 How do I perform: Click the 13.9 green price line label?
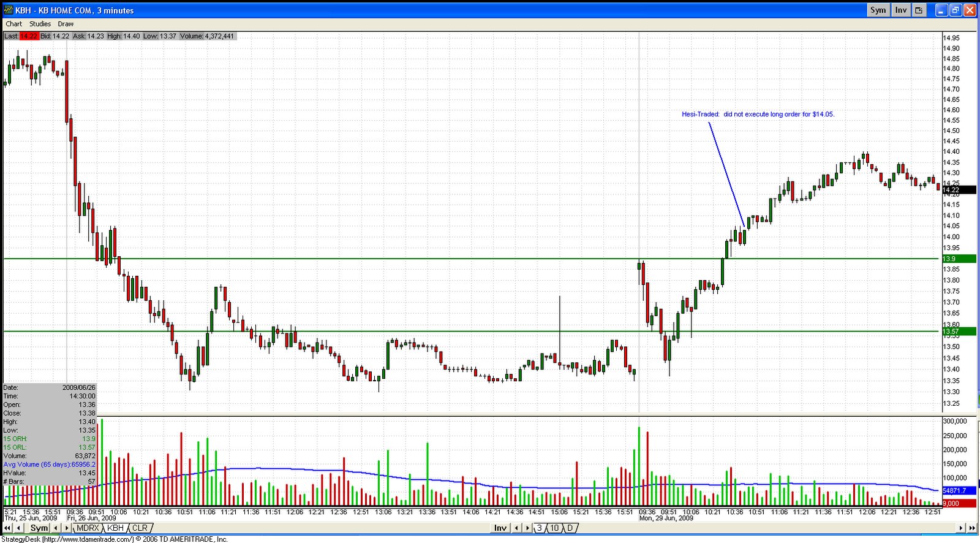click(959, 259)
